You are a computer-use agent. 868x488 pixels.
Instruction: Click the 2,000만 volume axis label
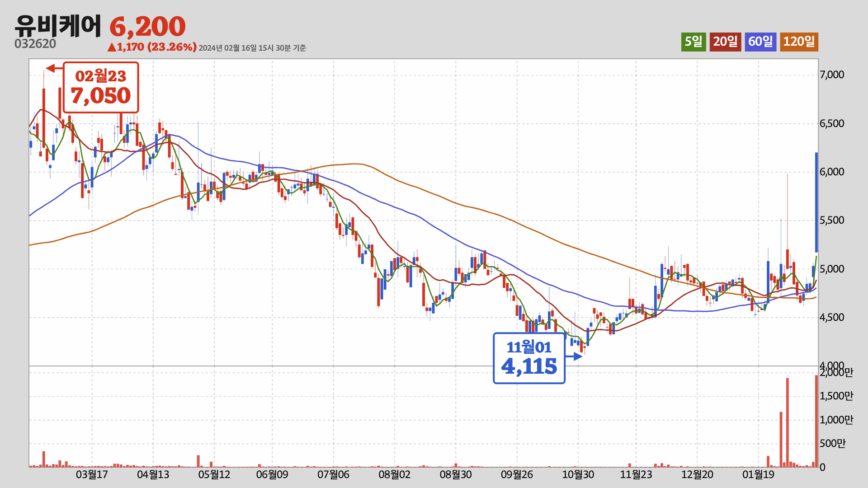[x=836, y=373]
